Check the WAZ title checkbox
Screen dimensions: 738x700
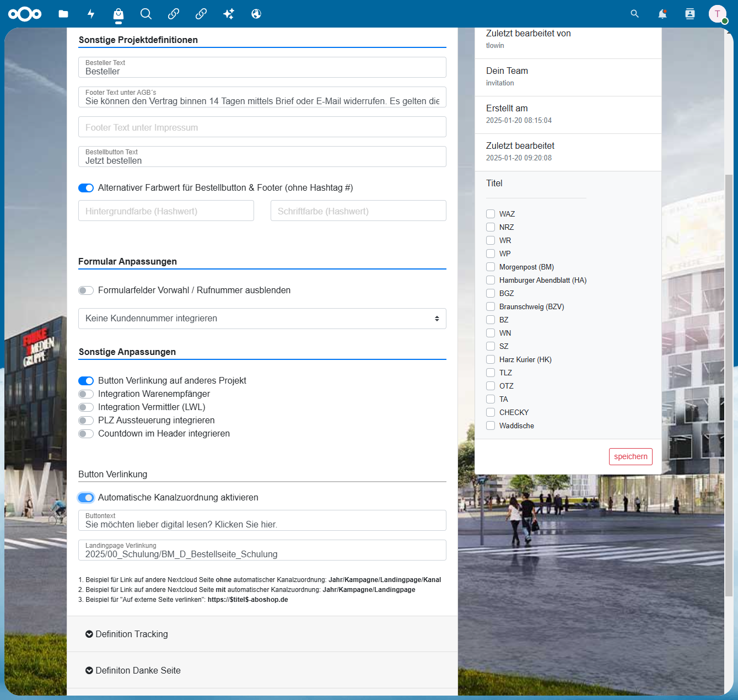pos(491,214)
